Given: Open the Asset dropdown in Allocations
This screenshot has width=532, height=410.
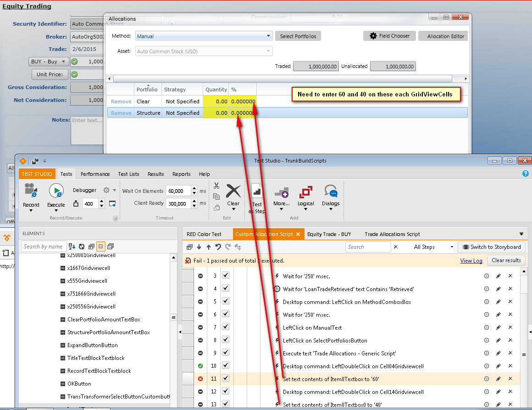Looking at the screenshot, I should (x=204, y=51).
